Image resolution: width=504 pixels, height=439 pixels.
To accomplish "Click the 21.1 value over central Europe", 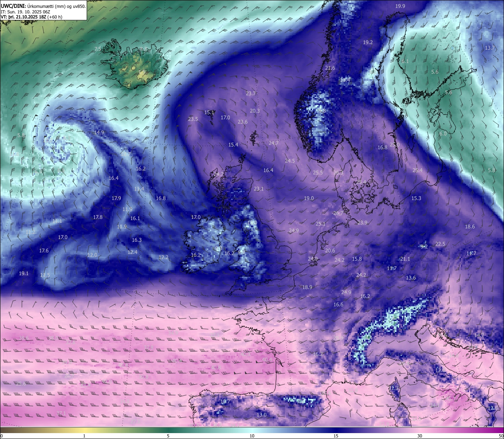I will (x=405, y=259).
